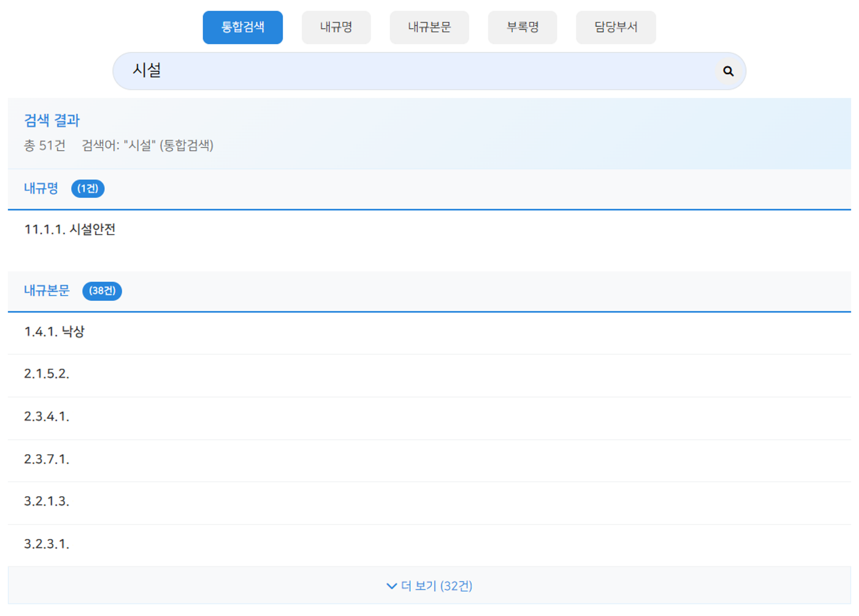Screen dimensions: 859x616
Task: Click the magnifying glass search icon
Action: click(x=727, y=71)
